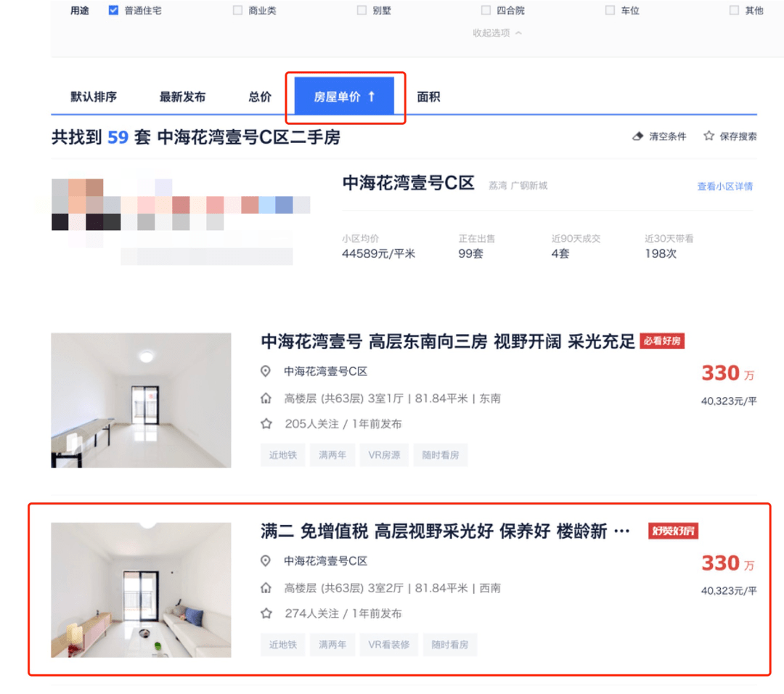Check the 车位 checkbox

pos(610,10)
